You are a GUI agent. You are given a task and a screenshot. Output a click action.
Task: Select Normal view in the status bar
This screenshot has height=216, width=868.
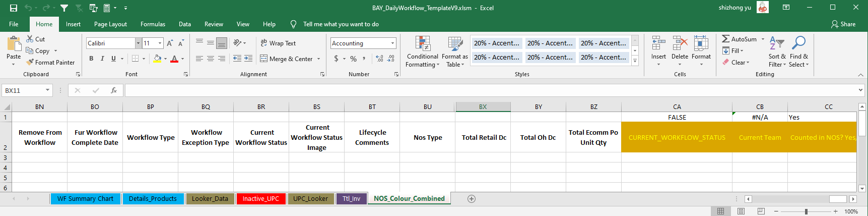tap(720, 211)
